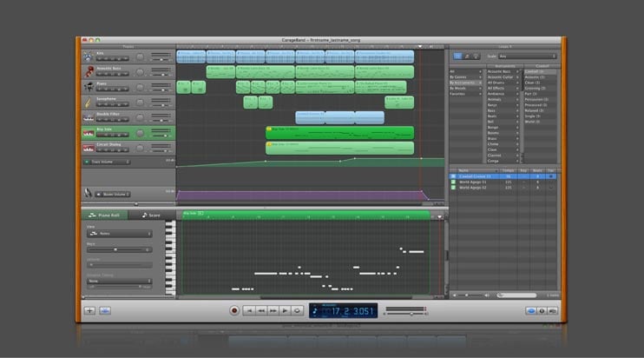
Task: Click the Saxophone track control buttons
Action: (x=112, y=104)
